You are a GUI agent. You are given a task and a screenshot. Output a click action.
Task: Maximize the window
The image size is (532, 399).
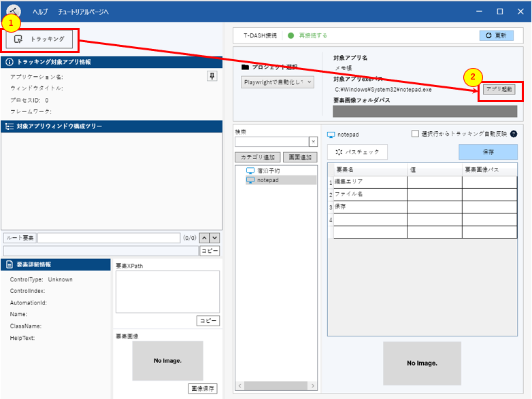(x=500, y=12)
